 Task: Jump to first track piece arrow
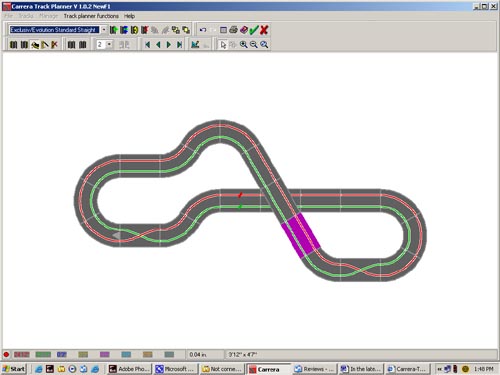[147, 44]
